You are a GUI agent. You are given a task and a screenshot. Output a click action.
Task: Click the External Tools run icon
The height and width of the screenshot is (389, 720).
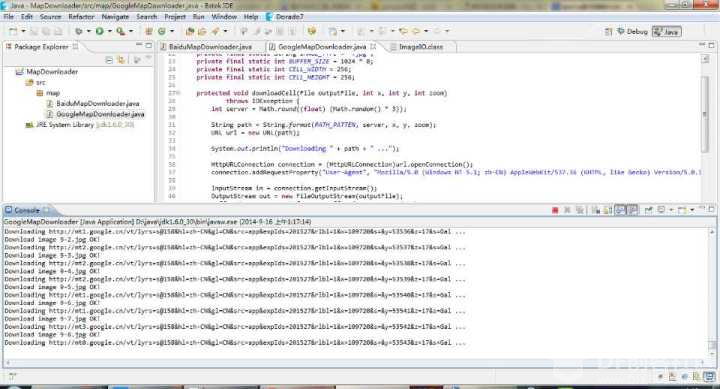(x=120, y=31)
